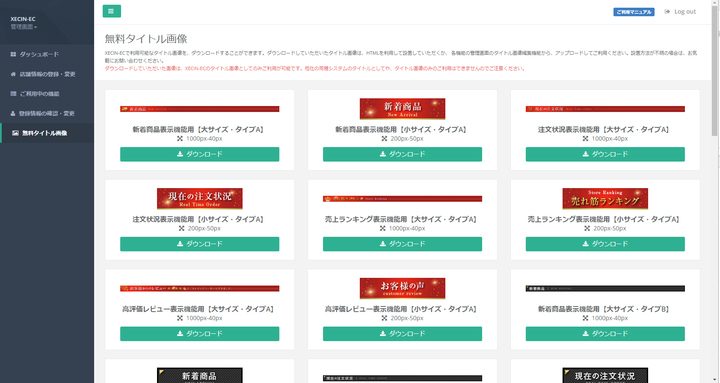This screenshot has height=383, width=720.
Task: Download 新着商品表示機能用 小サイズ・タイプA
Action: coord(402,154)
